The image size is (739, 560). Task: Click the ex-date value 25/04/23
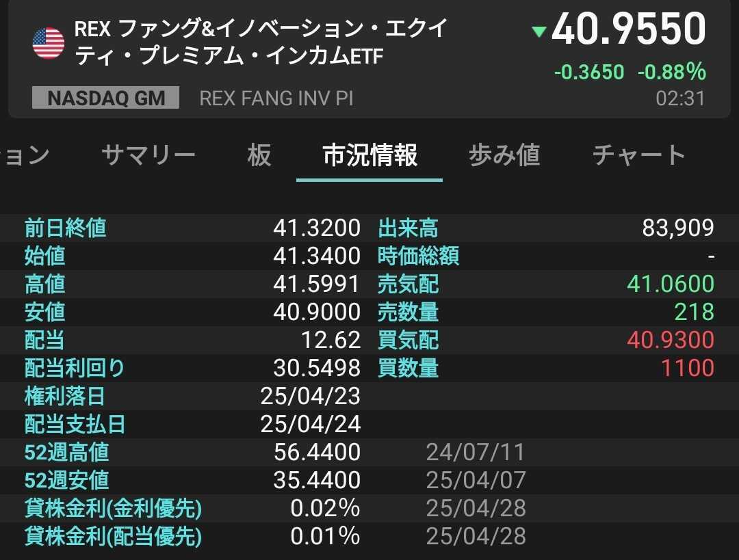pyautogui.click(x=311, y=396)
